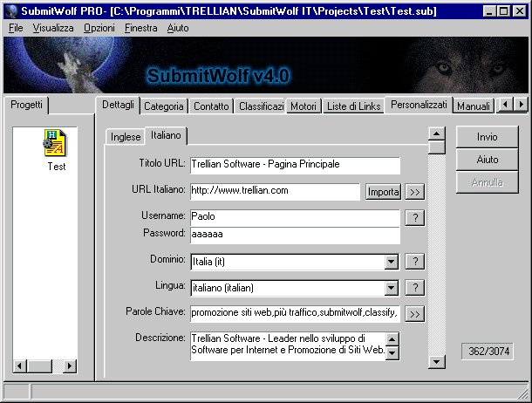The width and height of the screenshot is (532, 403).
Task: Click the Descrizione scroll down arrow
Action: click(x=392, y=353)
